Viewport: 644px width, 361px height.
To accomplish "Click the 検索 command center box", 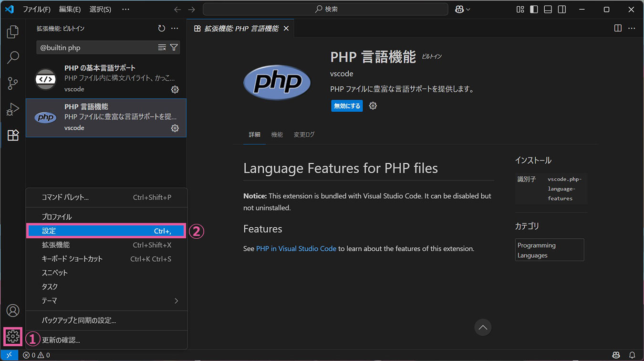I will (325, 10).
